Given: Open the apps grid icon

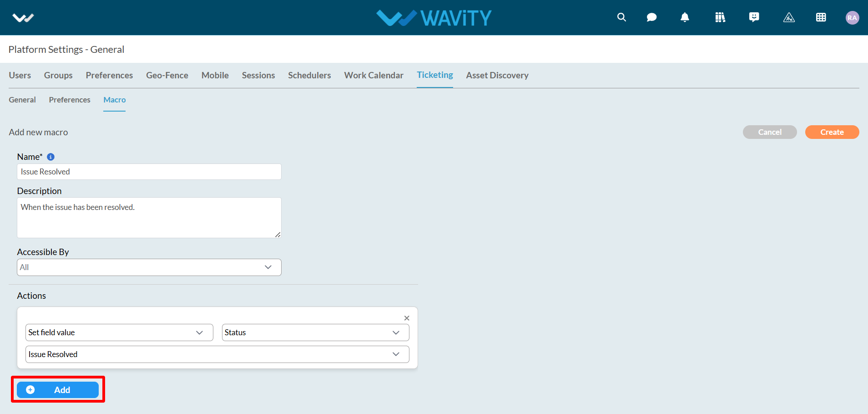Looking at the screenshot, I should (821, 17).
